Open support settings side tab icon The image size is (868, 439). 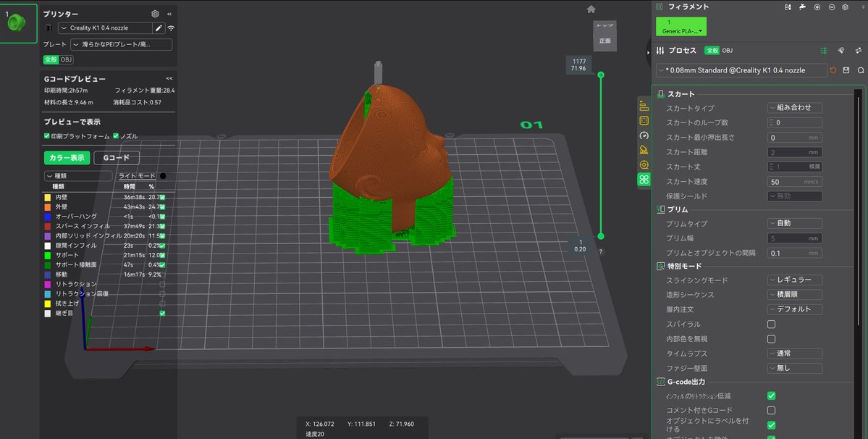pyautogui.click(x=644, y=150)
